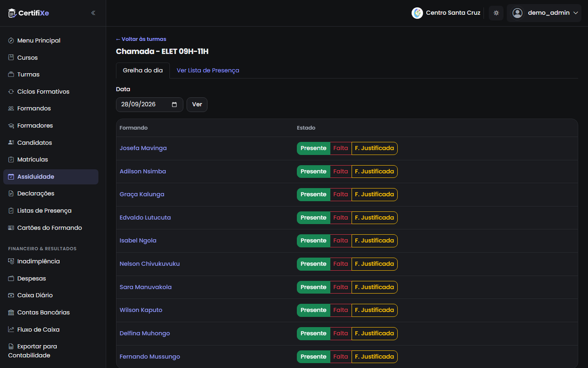This screenshot has height=368, width=588.
Task: Click the Turmas icon in sidebar
Action: 11,75
